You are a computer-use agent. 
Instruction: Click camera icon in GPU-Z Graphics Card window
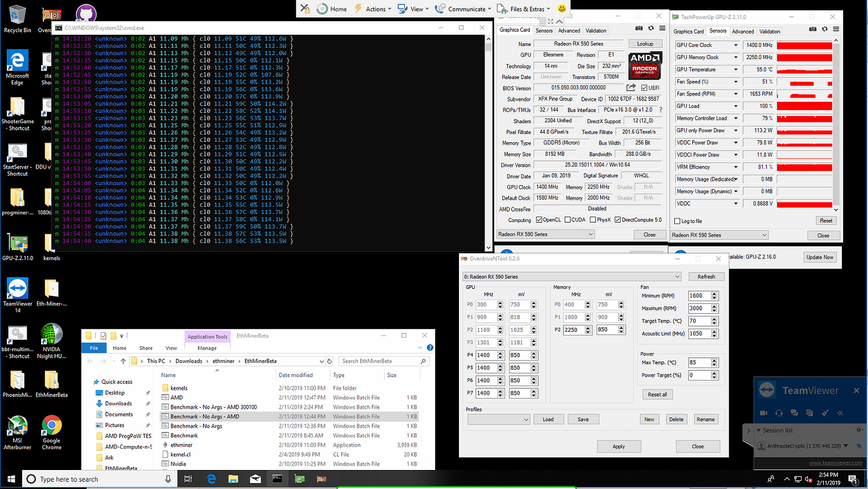639,28
